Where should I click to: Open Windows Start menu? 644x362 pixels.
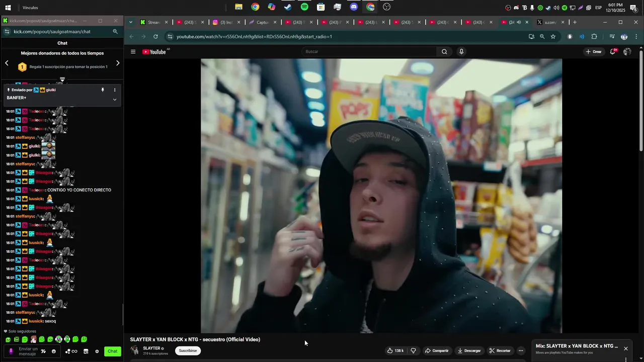click(x=8, y=8)
